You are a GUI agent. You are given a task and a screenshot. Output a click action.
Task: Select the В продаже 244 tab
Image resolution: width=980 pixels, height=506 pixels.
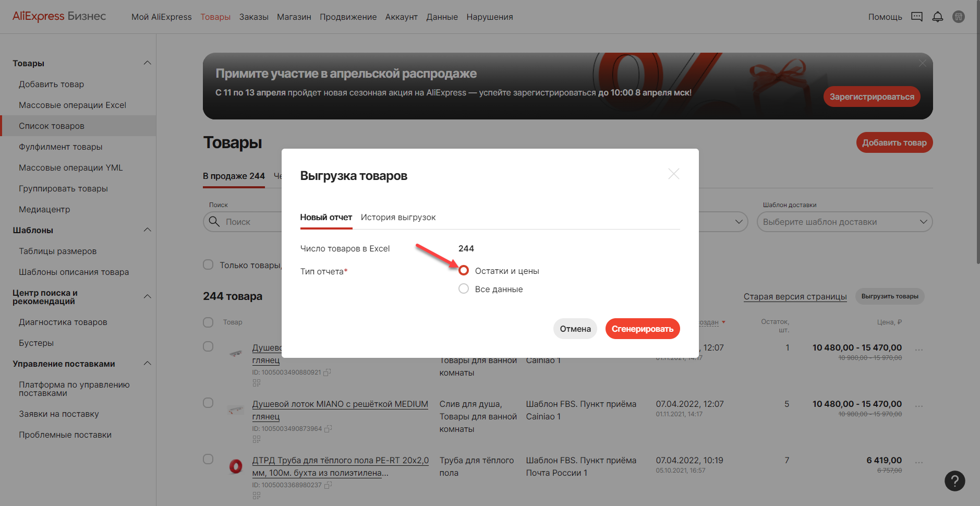(x=234, y=176)
